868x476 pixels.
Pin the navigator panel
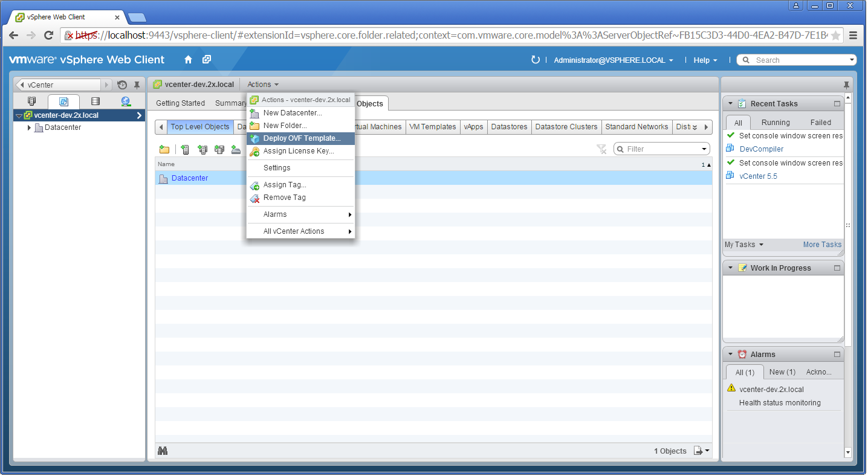pyautogui.click(x=137, y=85)
